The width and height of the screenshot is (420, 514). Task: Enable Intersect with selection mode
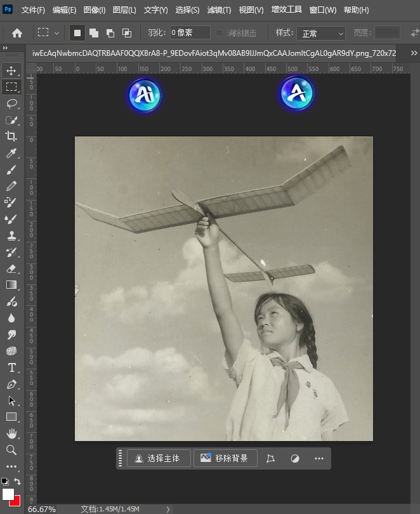[x=126, y=33]
